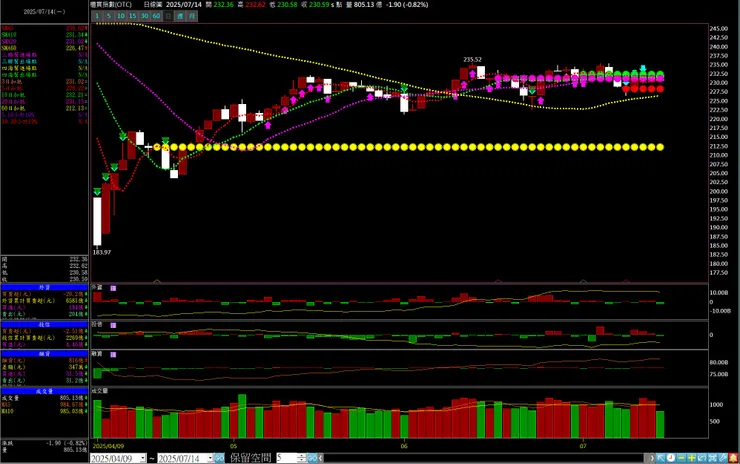Viewport: 740px width, 464px height.
Task: Switch to the 1-minute chart period
Action: pos(97,16)
